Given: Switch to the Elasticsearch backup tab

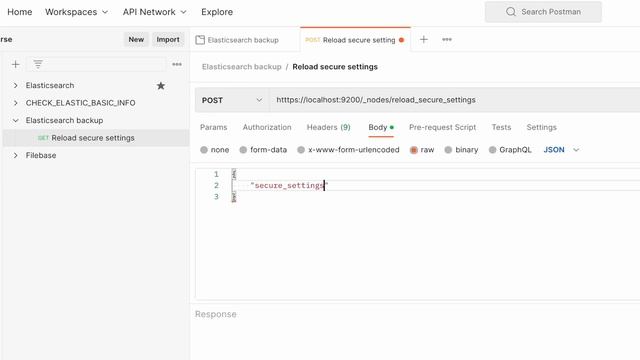Looking at the screenshot, I should point(243,40).
